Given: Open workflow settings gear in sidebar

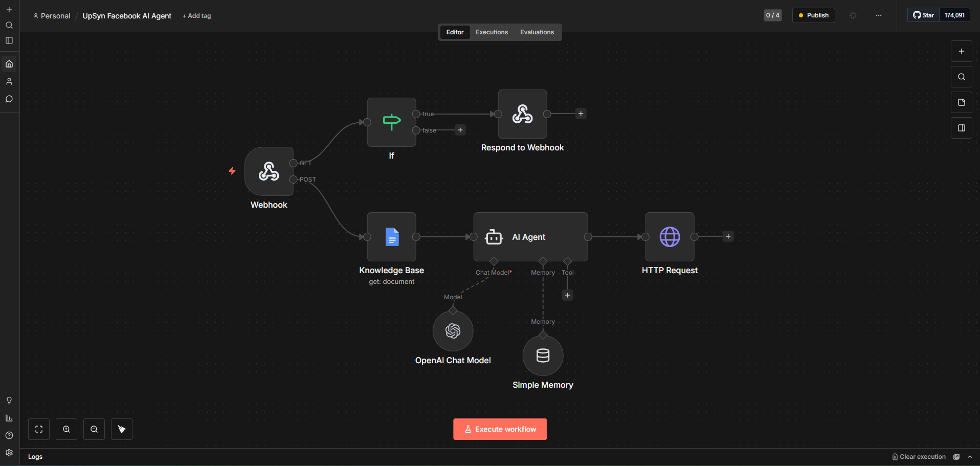Looking at the screenshot, I should [9, 453].
